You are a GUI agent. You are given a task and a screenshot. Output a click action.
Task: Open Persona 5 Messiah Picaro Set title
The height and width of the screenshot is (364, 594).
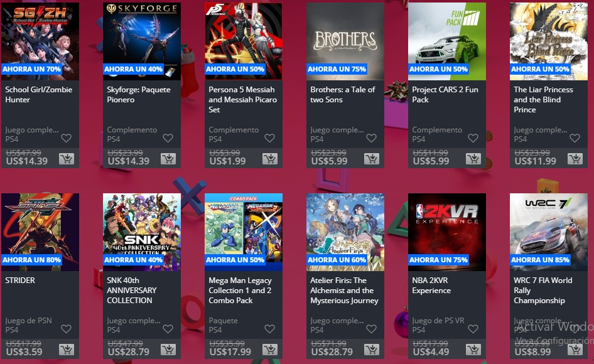(242, 100)
